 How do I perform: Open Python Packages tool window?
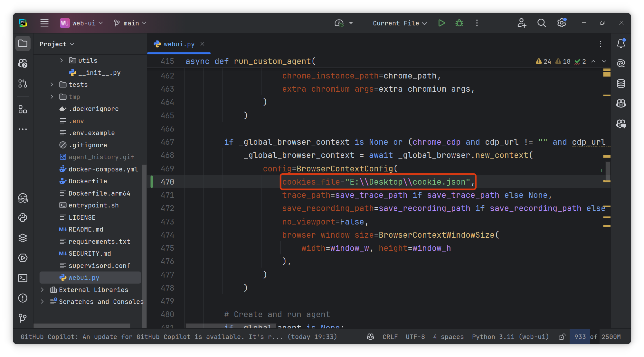pyautogui.click(x=23, y=238)
